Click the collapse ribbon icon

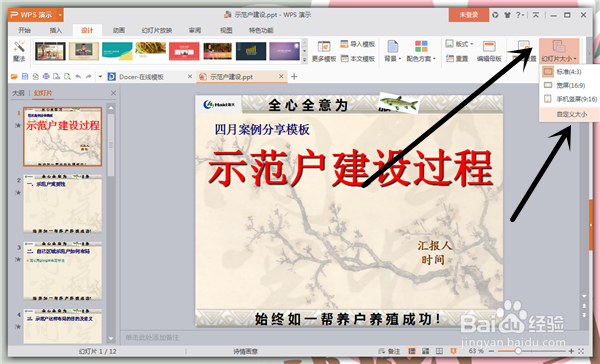(x=536, y=15)
